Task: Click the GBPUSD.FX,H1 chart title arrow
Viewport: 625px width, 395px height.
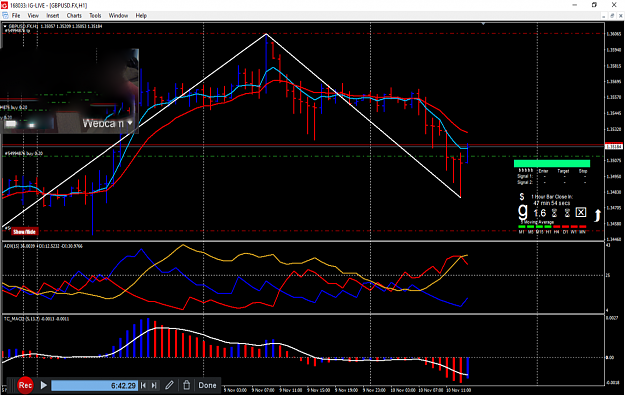Action: pyautogui.click(x=6, y=26)
